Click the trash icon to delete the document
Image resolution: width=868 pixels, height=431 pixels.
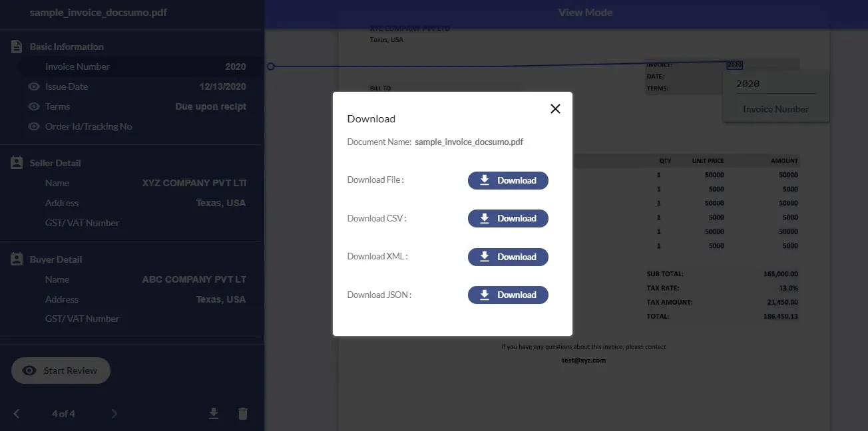coord(242,413)
